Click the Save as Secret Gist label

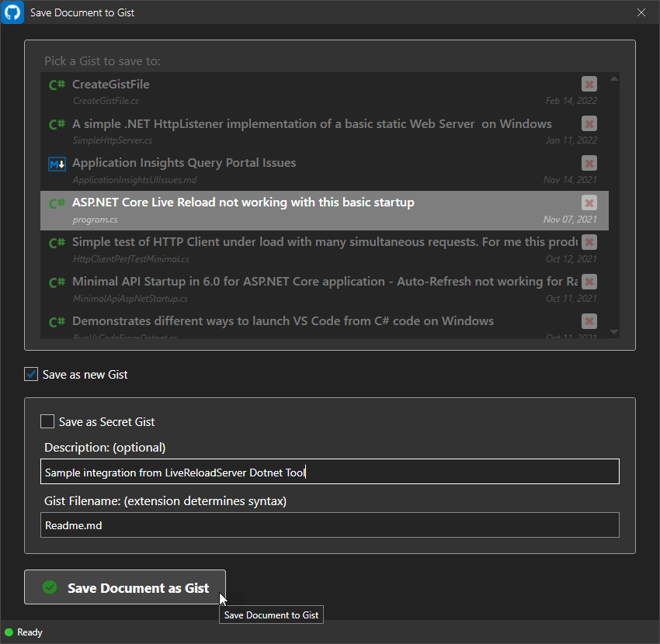[107, 422]
